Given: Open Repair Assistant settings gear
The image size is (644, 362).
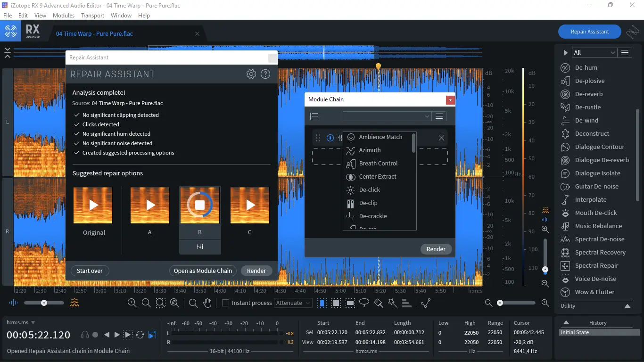Looking at the screenshot, I should tap(251, 74).
